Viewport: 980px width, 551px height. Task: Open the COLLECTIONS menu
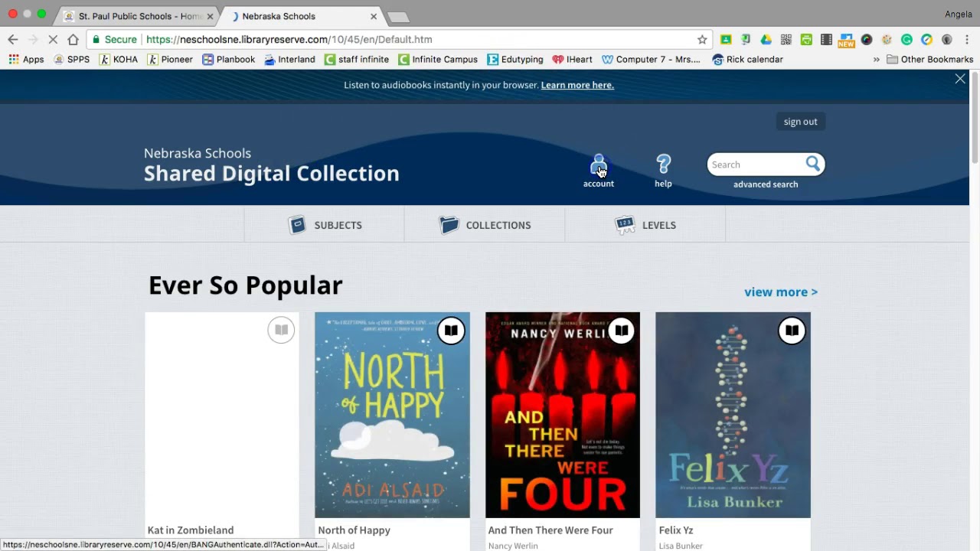tap(485, 225)
